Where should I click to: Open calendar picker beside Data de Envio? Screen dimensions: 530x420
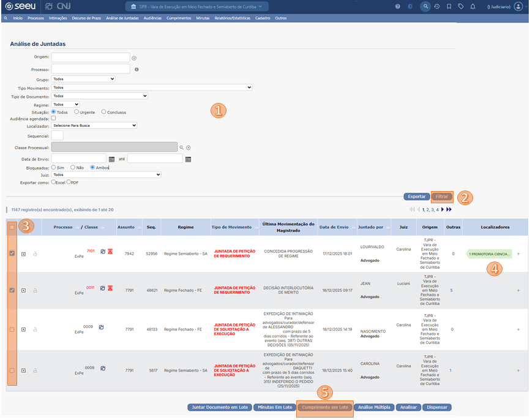click(111, 159)
